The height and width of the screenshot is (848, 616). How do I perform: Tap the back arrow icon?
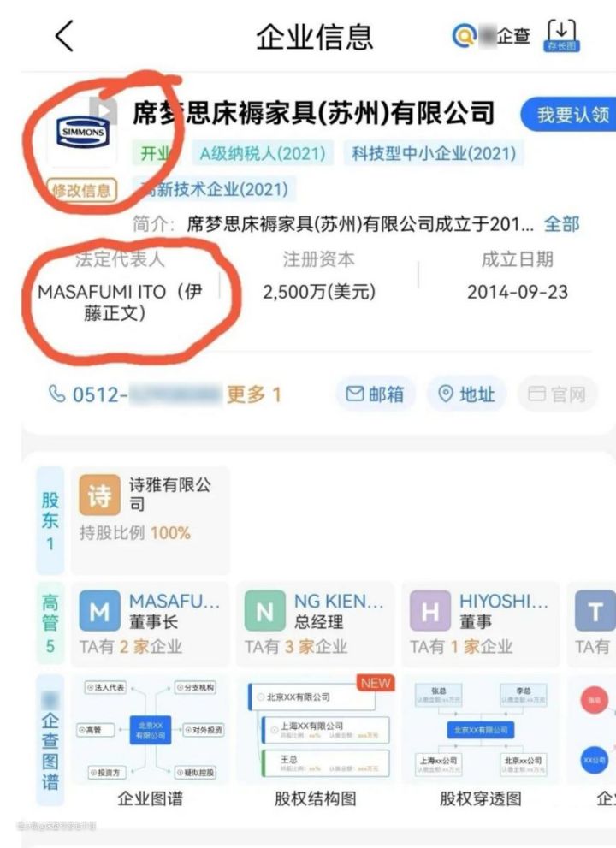[64, 36]
